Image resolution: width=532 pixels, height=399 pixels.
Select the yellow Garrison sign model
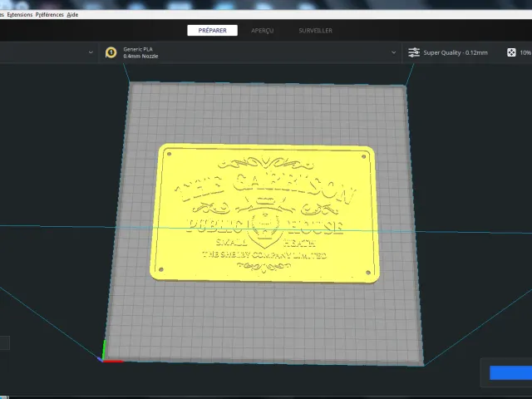[264, 213]
